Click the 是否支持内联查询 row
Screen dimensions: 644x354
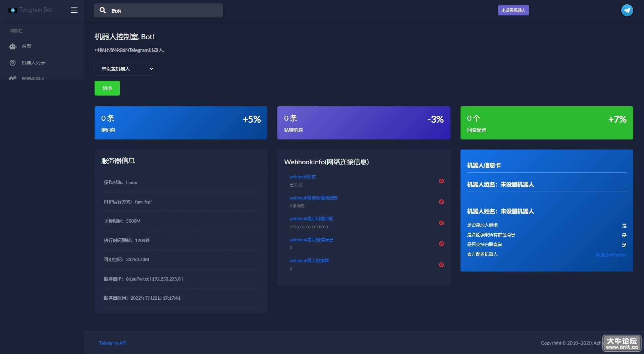[x=547, y=245]
